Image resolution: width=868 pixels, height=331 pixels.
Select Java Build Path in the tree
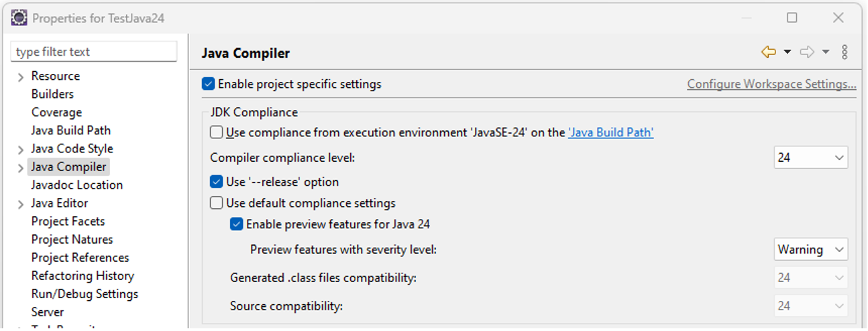[71, 130]
